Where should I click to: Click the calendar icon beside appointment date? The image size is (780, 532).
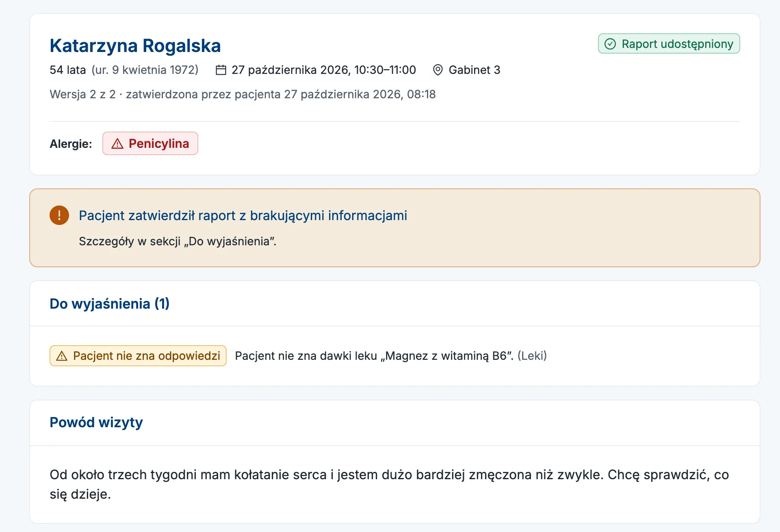click(221, 70)
